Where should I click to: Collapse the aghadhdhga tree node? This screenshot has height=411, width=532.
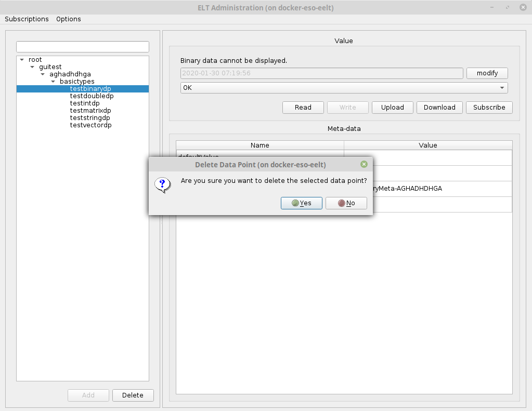click(43, 74)
